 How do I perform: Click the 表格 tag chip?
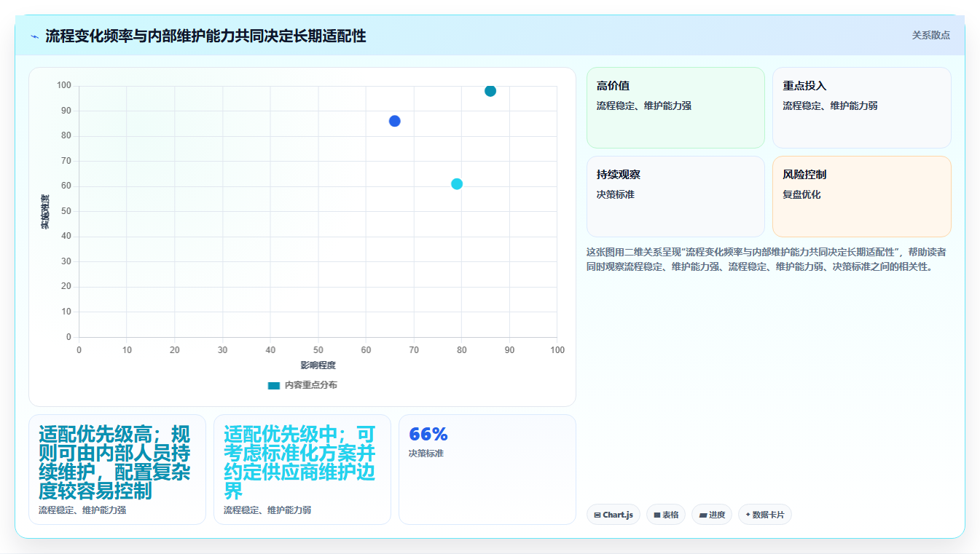[x=666, y=515]
